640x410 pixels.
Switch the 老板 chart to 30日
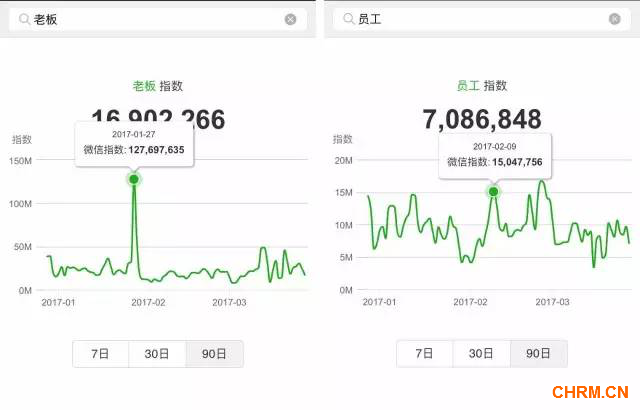(x=157, y=354)
